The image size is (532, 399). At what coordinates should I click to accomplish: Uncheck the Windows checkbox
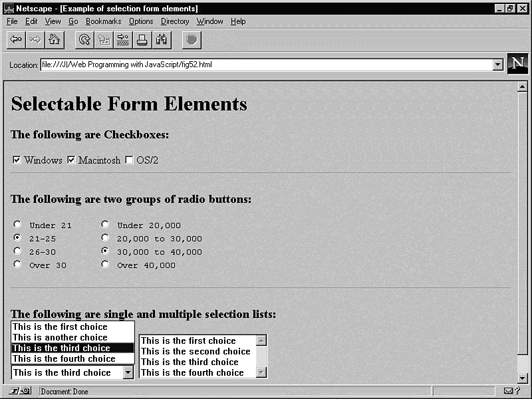(x=17, y=160)
